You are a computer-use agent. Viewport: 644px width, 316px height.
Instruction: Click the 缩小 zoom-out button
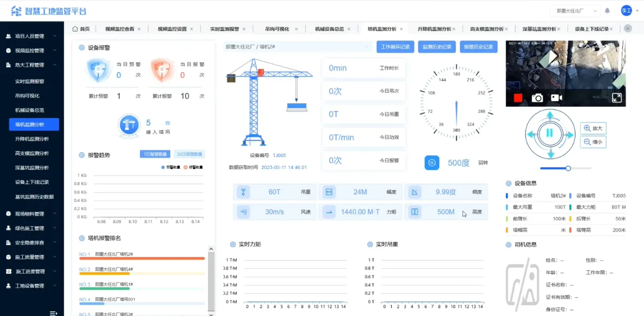(593, 142)
